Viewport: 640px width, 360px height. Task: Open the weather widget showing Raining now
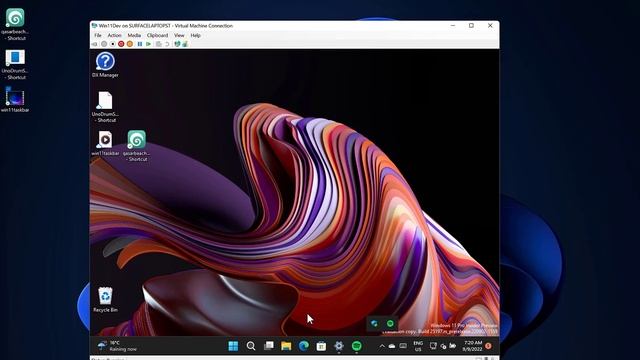(x=118, y=346)
